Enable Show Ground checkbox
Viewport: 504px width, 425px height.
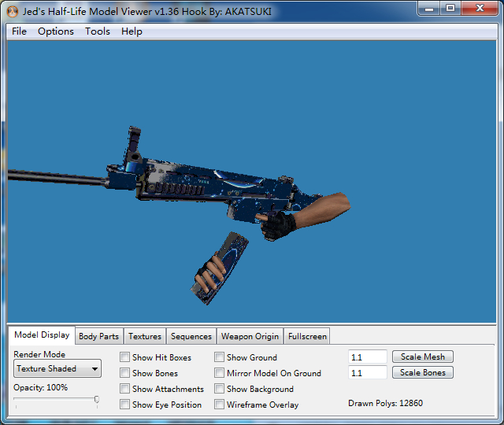[x=219, y=357]
